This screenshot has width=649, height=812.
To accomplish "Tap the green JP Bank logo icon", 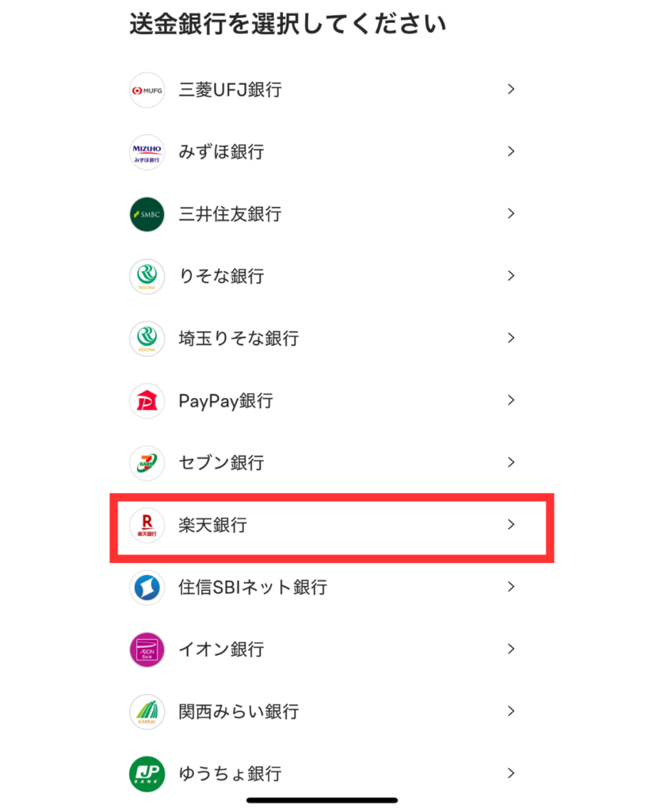I will pyautogui.click(x=147, y=774).
